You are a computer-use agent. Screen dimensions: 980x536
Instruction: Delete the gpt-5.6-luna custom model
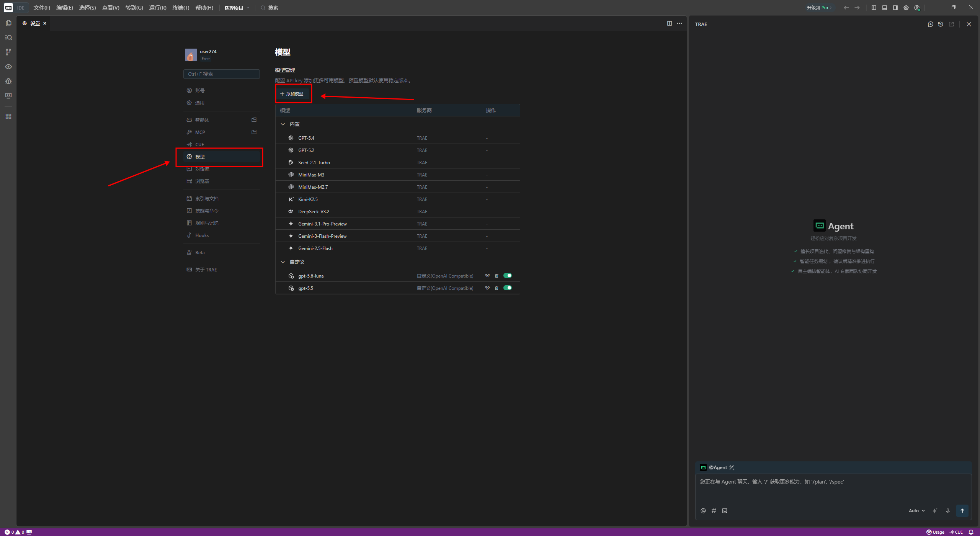tap(497, 276)
